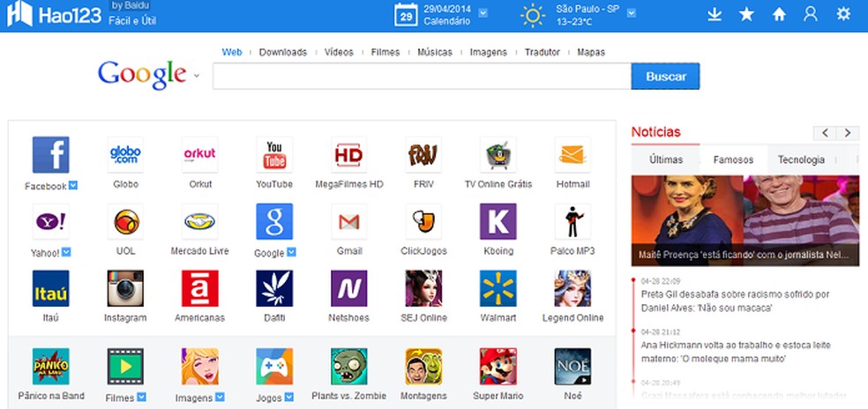Open the Dafiti icon
The image size is (868, 409).
click(x=274, y=288)
